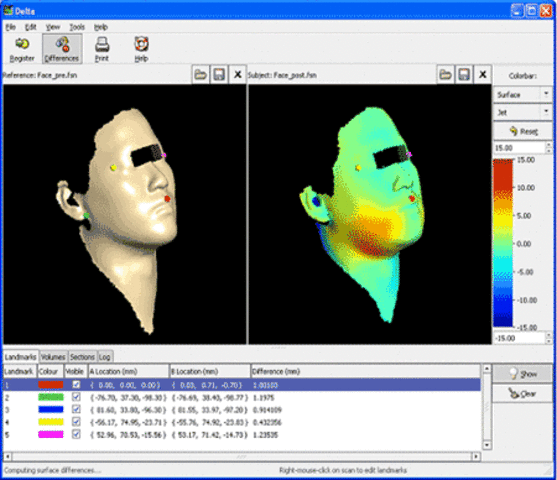Adjust the 15.00 colorbar maximum spinner
The width and height of the screenshot is (557, 480).
coord(548,147)
